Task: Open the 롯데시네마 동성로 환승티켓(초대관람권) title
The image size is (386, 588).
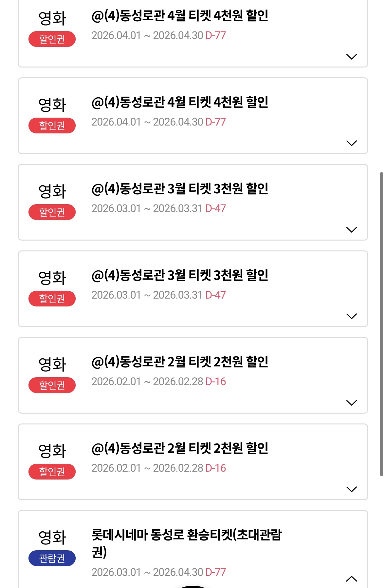Action: click(x=186, y=543)
